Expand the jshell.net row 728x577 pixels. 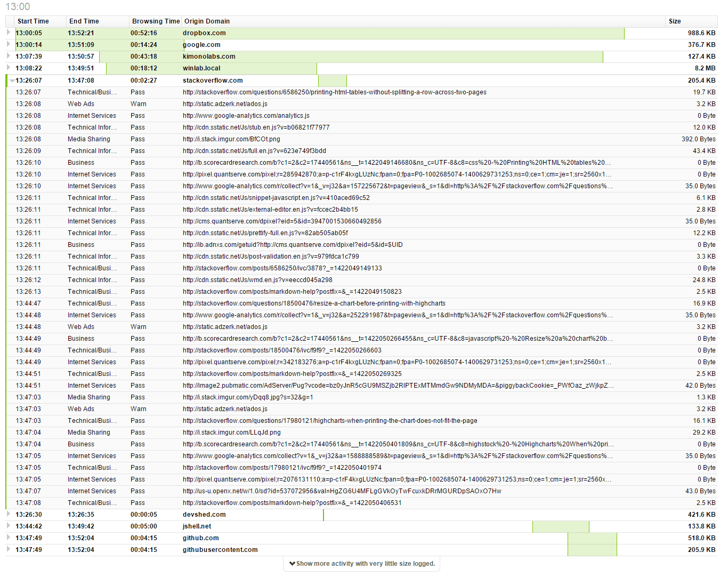pos(9,526)
